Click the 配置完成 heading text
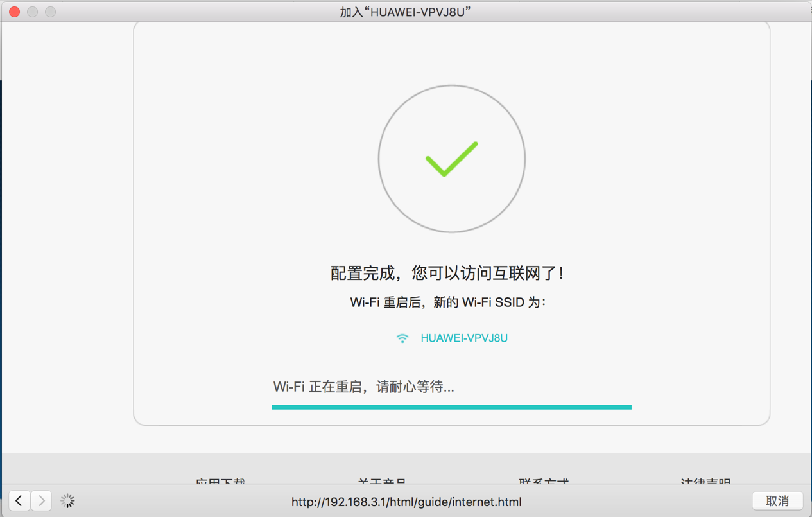 click(x=447, y=274)
